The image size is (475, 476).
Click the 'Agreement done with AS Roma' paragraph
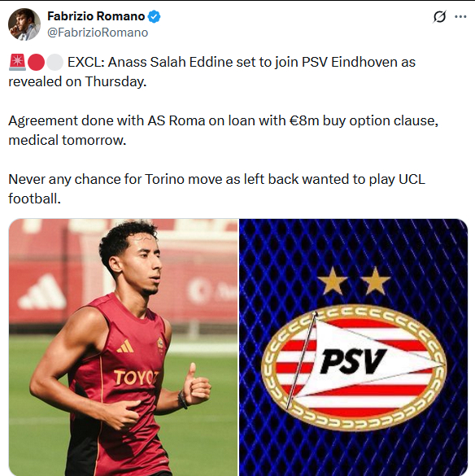tap(224, 130)
